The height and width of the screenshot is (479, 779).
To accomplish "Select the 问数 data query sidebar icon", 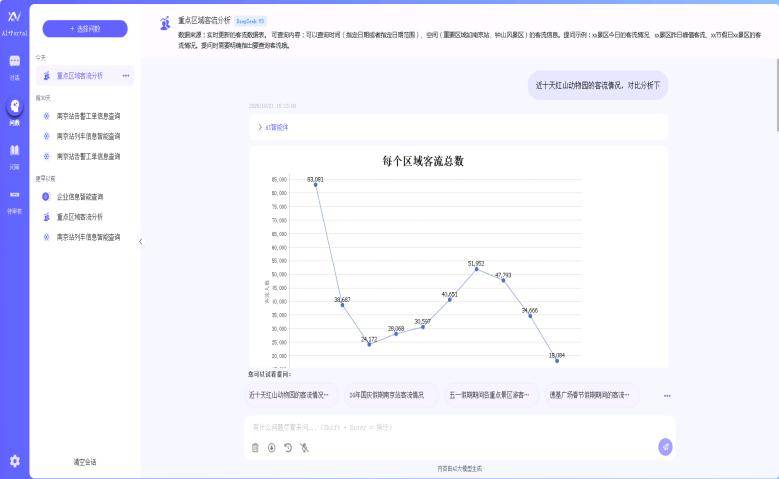I will pos(14,110).
